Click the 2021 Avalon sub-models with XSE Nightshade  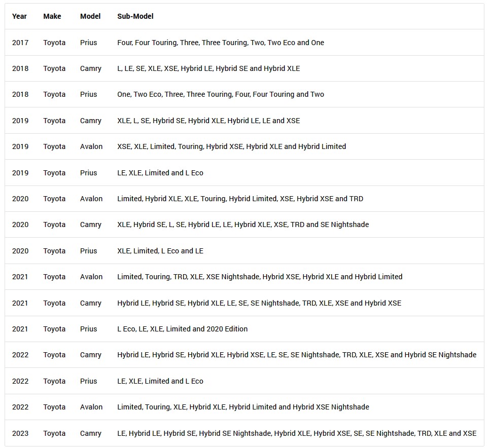(x=260, y=277)
